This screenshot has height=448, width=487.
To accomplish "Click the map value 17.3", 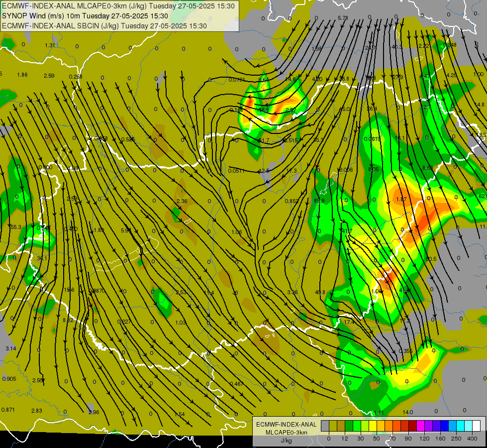I will 292,171.
